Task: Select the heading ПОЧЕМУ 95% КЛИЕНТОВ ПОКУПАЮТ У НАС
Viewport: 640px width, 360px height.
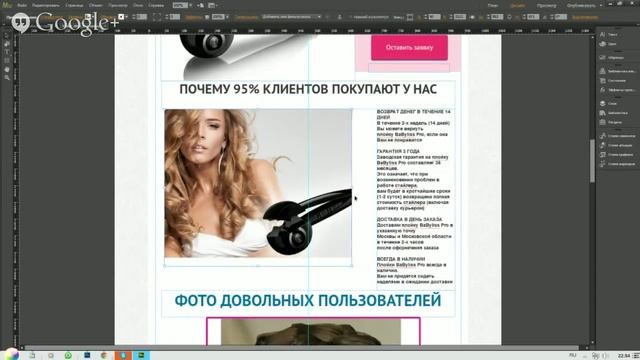Action: (308, 89)
